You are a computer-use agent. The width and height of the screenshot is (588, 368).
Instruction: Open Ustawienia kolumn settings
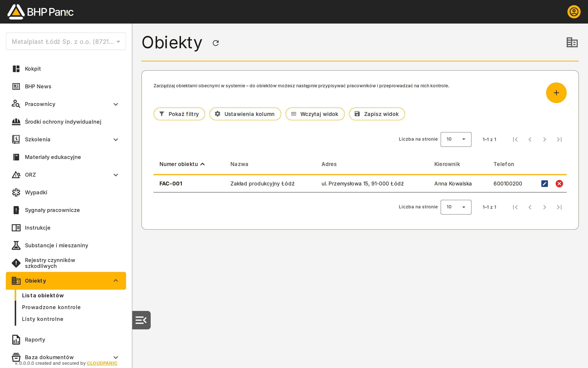coord(245,114)
